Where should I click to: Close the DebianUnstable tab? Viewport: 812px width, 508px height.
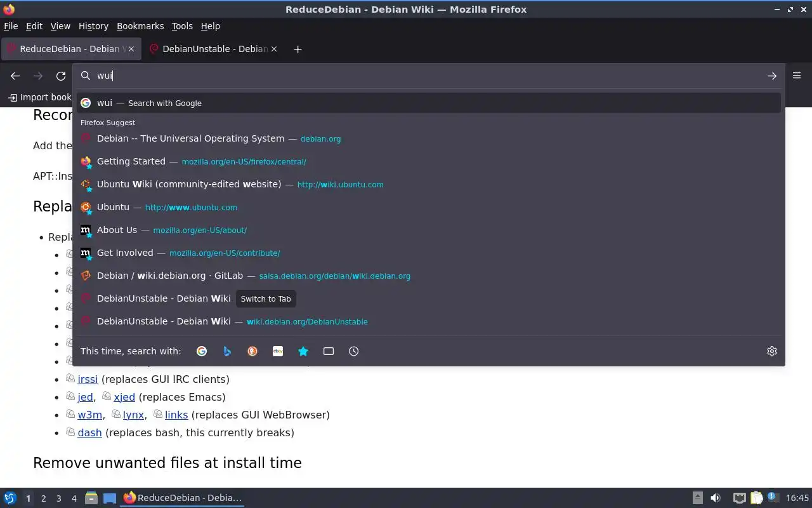[x=274, y=49]
